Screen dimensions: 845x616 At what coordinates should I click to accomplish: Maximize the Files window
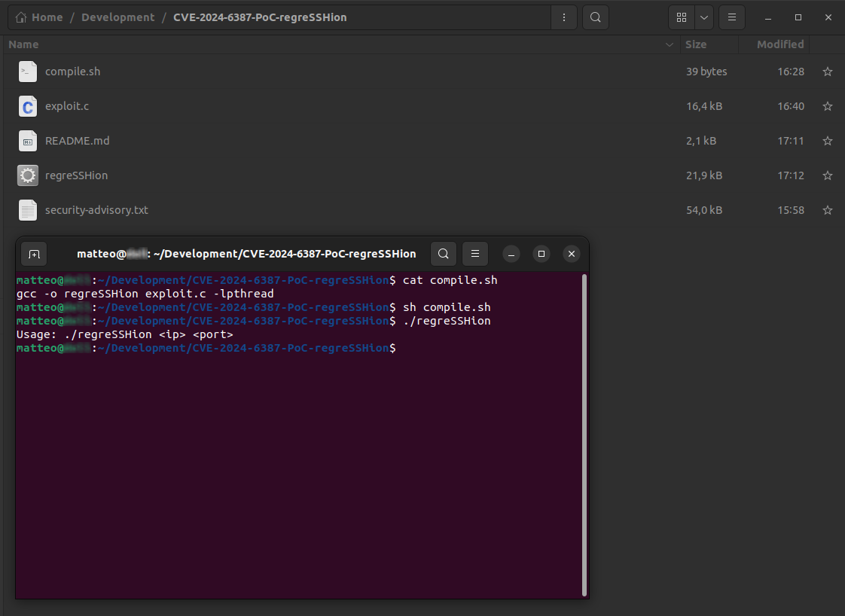(798, 17)
